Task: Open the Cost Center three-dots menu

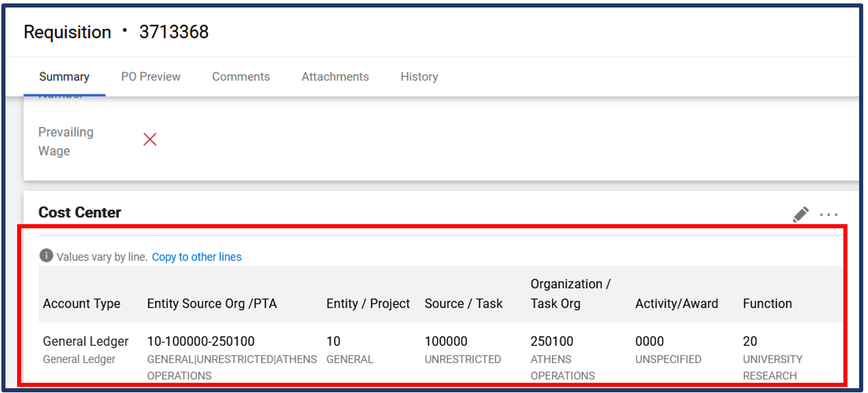Action: coord(828,215)
